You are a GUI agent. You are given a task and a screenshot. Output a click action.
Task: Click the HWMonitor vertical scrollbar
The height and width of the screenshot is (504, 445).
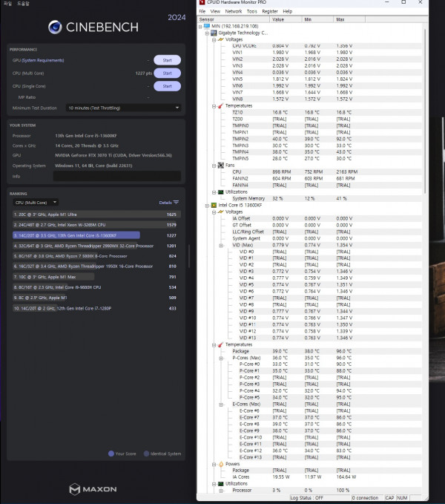point(425,111)
